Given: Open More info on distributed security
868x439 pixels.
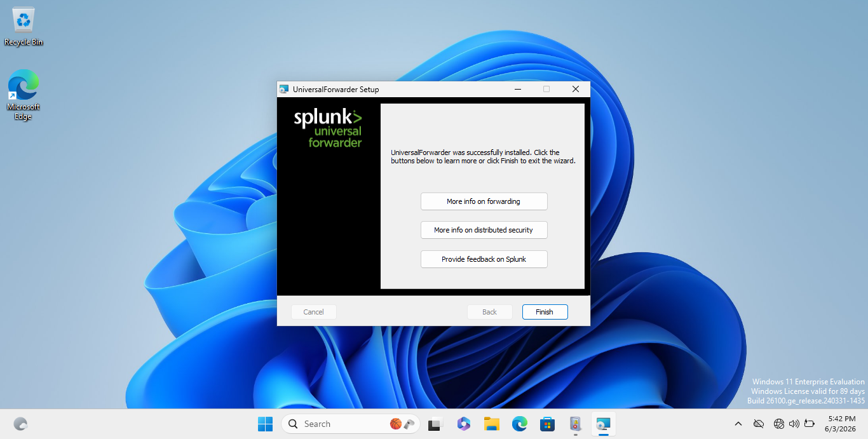Looking at the screenshot, I should [x=484, y=230].
